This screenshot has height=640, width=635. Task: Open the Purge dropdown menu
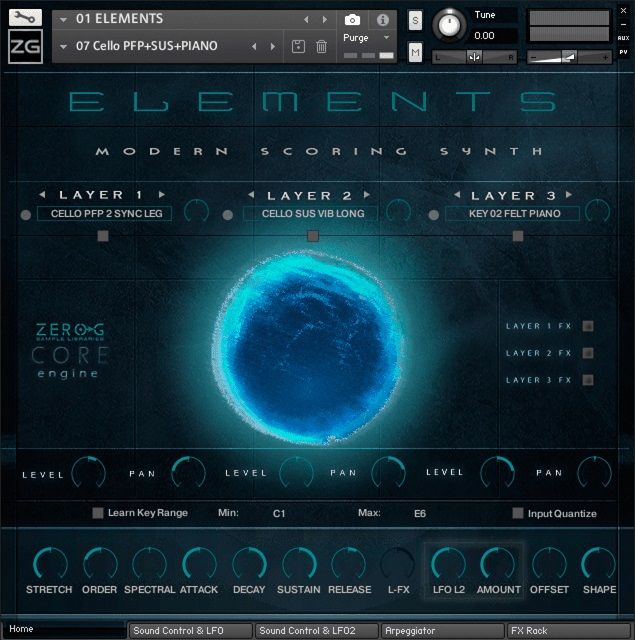[x=367, y=37]
